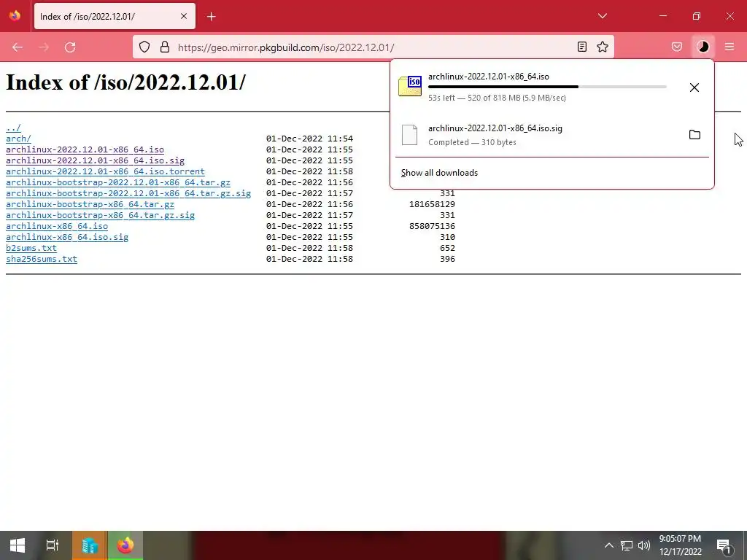Screen dimensions: 747x560
Task: Open archlinux-2022.12.01-x86_64.iso.sig link
Action: click(x=96, y=160)
